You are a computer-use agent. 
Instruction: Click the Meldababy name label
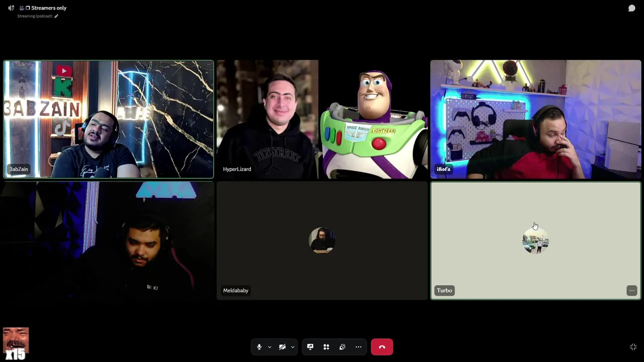(x=236, y=291)
